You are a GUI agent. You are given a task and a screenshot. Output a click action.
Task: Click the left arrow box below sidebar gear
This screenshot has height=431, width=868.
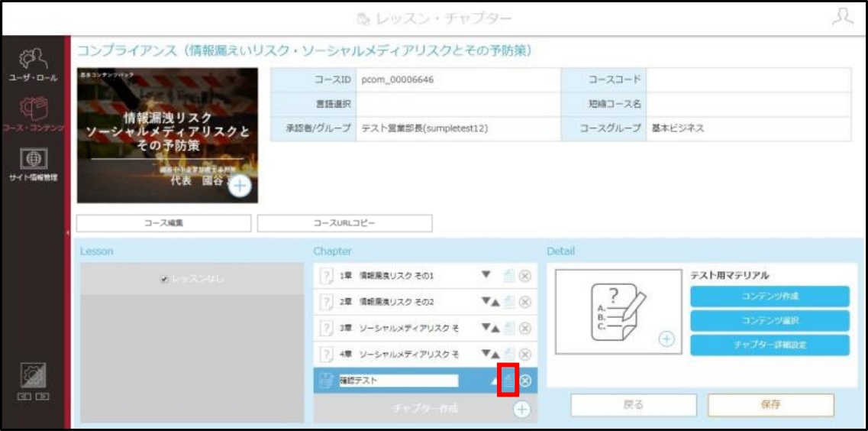click(x=26, y=396)
